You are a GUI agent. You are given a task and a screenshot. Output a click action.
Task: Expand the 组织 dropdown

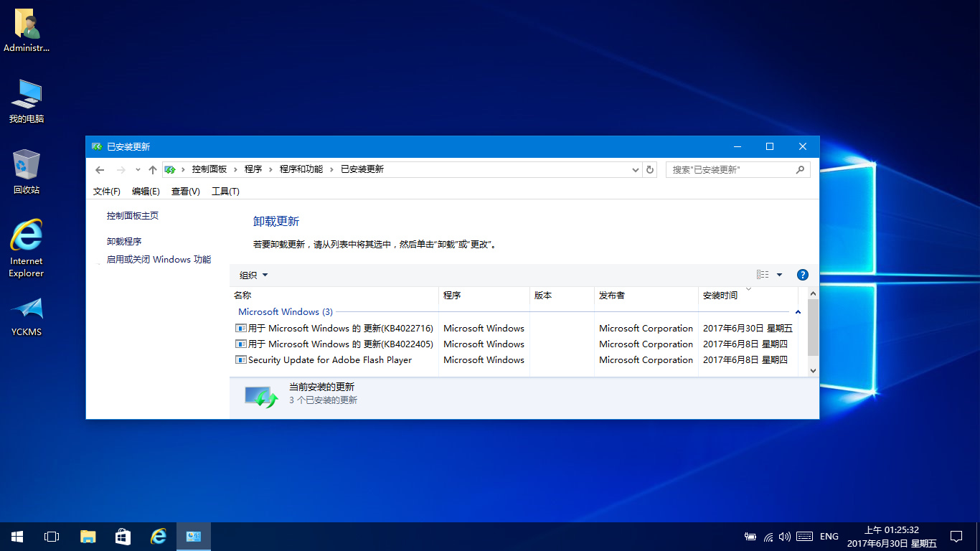[253, 275]
